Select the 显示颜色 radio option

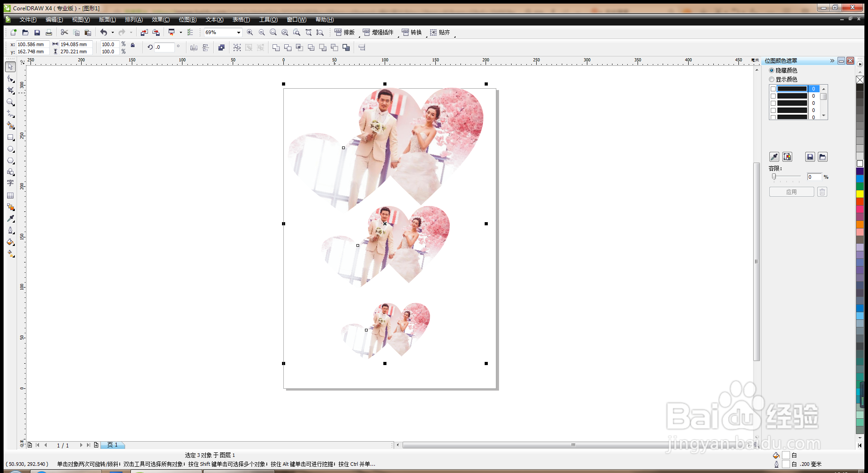(x=772, y=79)
